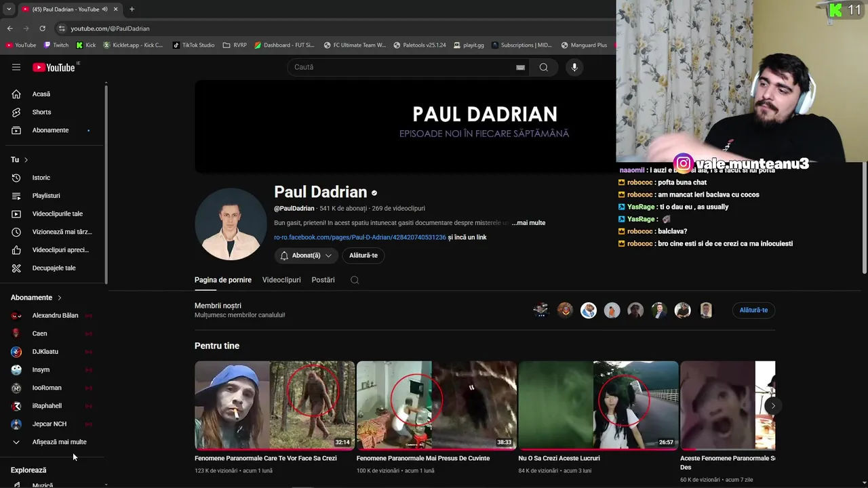
Task: Open Alexandru Bălan subscription channel
Action: 53,315
